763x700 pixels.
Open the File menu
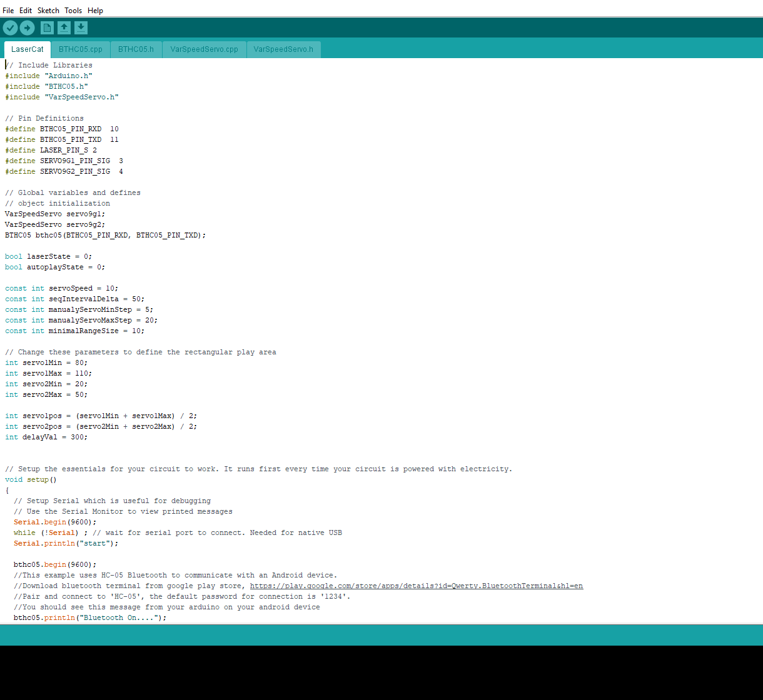pyautogui.click(x=8, y=10)
